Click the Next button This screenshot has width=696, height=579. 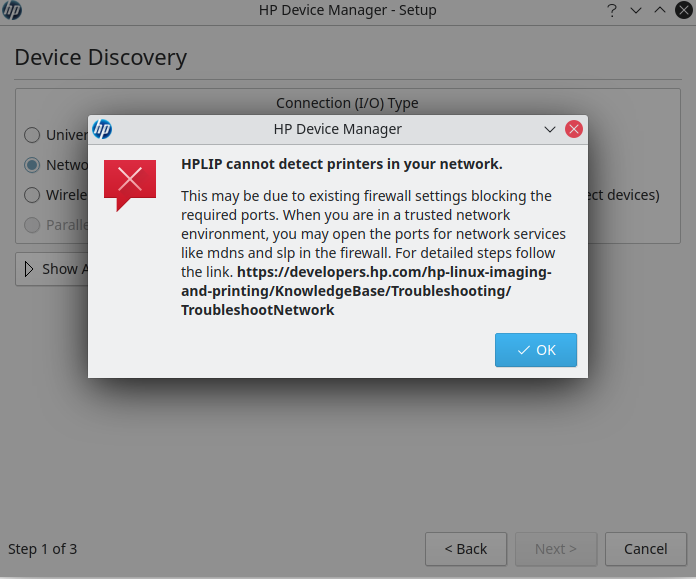pos(556,549)
